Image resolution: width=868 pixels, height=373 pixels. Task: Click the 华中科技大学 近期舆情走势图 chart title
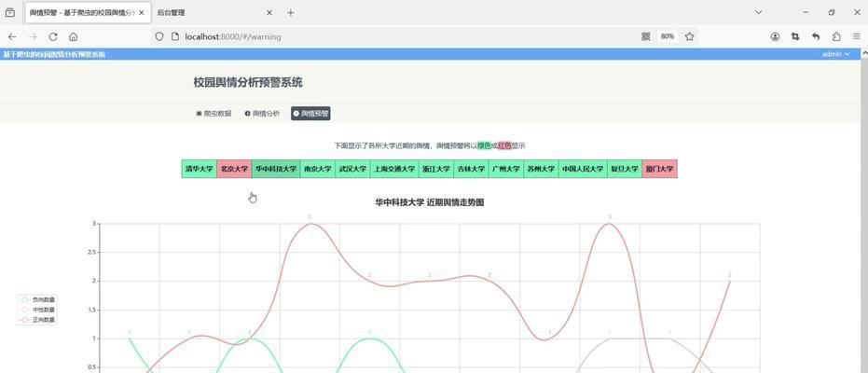(430, 202)
